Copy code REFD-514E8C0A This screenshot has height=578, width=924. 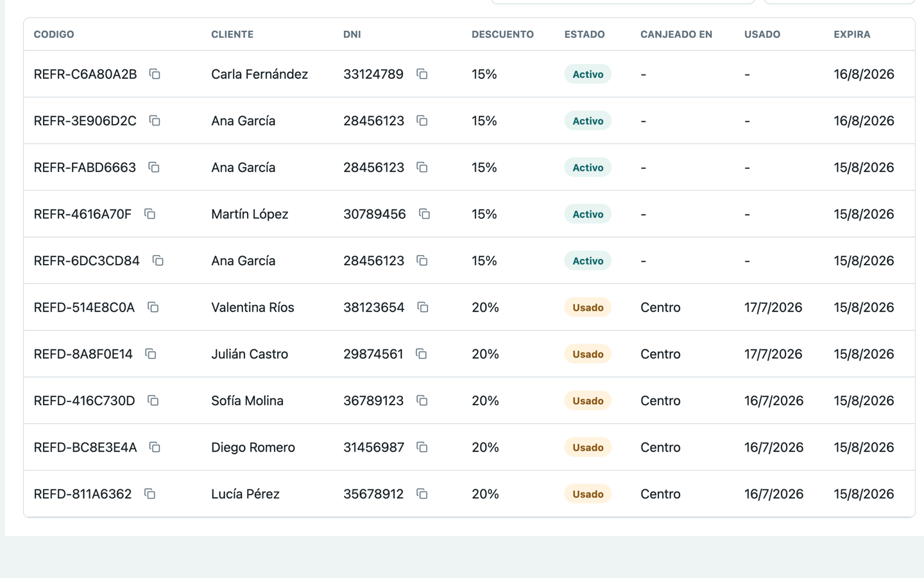[x=153, y=308]
